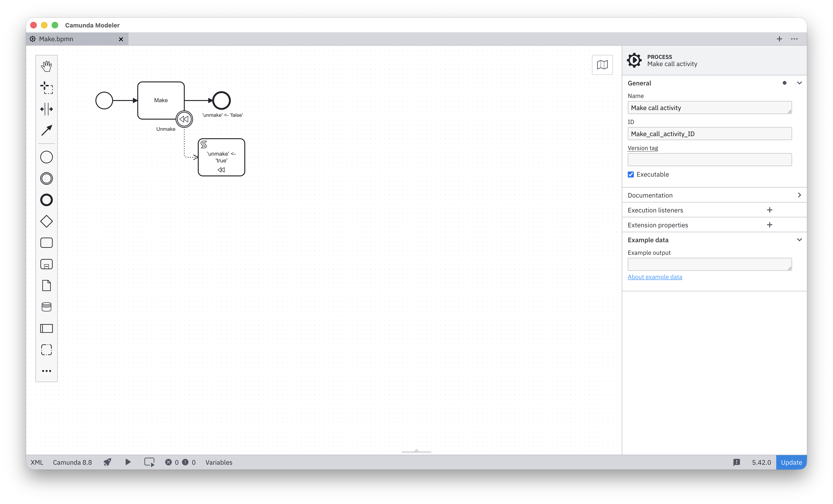
Task: Activate the space tool
Action: coord(46,109)
